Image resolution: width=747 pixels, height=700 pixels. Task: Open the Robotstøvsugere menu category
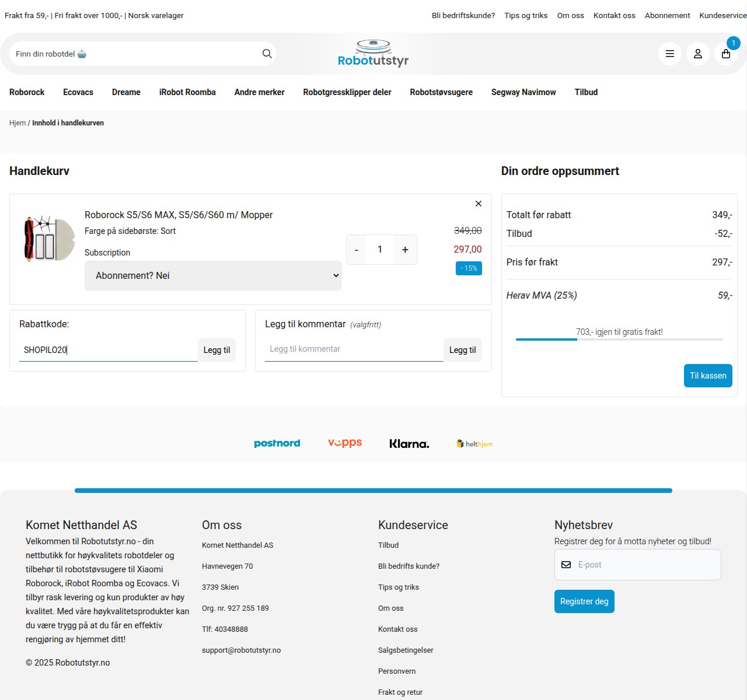pyautogui.click(x=441, y=92)
